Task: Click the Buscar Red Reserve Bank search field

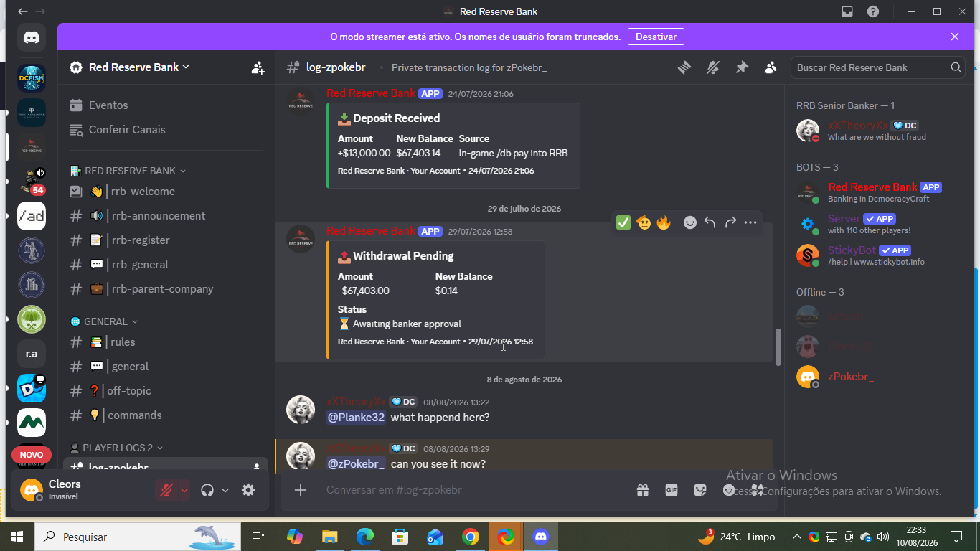Action: click(878, 67)
